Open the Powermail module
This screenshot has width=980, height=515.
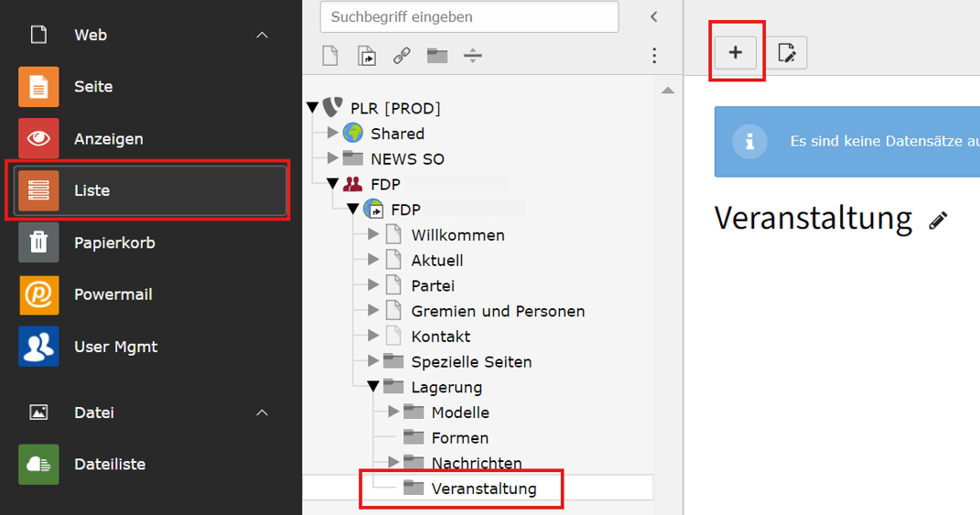[x=150, y=295]
